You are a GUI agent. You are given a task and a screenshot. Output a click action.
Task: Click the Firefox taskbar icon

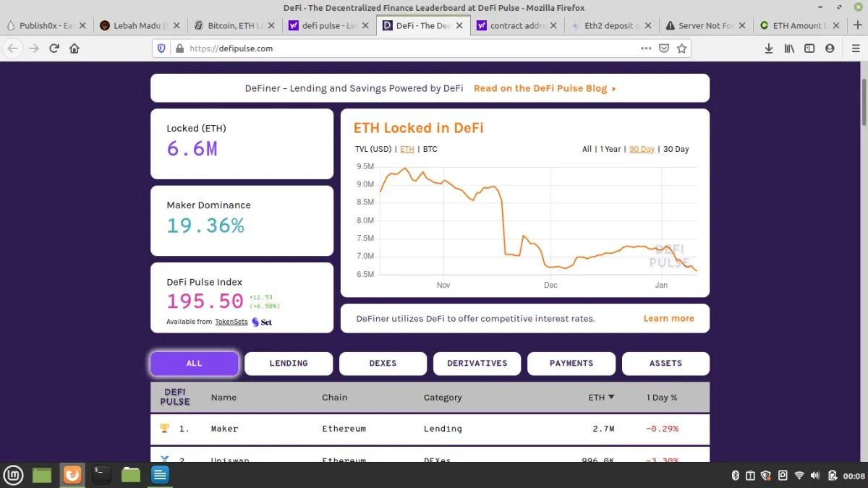(x=72, y=475)
